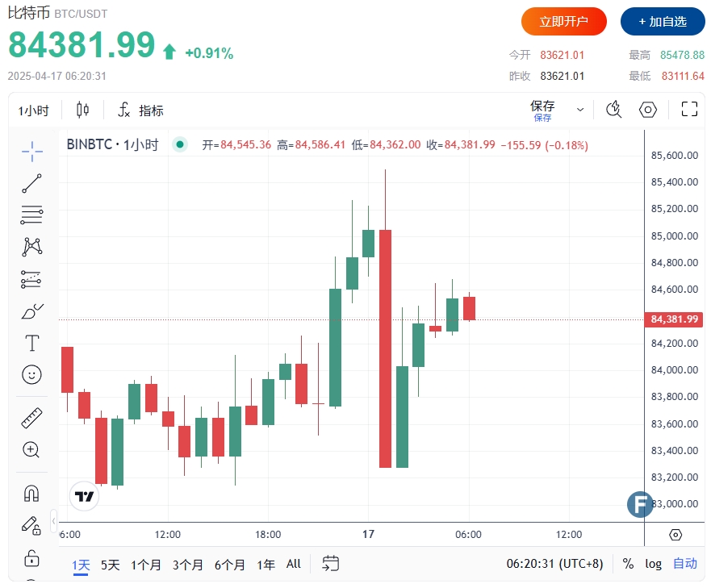Switch to the 1个月 range tab
Image resolution: width=711 pixels, height=588 pixels.
pyautogui.click(x=146, y=565)
